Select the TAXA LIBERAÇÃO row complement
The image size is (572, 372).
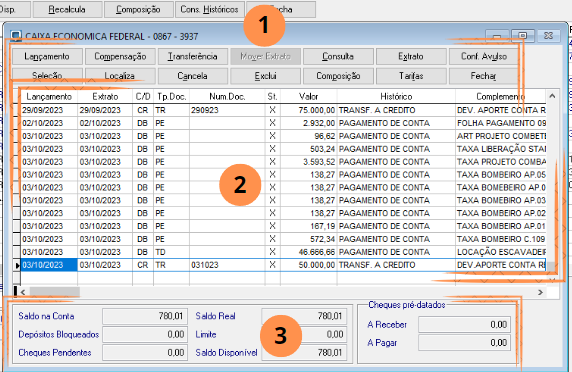[x=501, y=149]
